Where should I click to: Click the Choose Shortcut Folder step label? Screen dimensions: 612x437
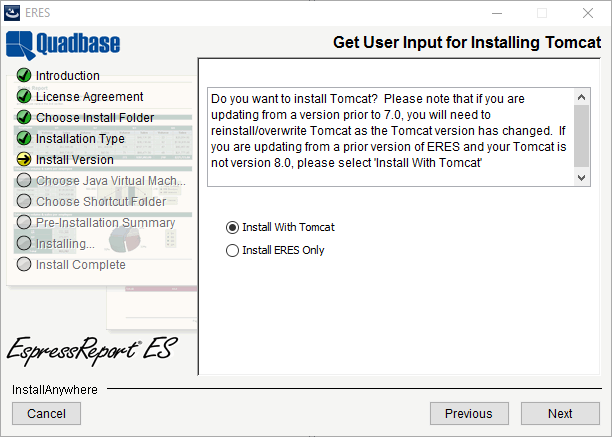click(101, 202)
